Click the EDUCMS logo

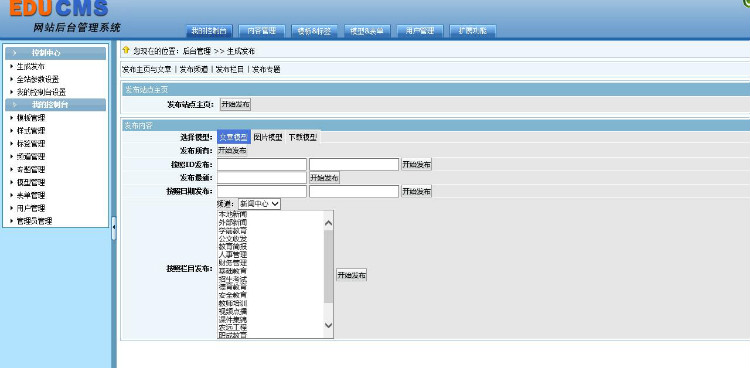(x=58, y=9)
